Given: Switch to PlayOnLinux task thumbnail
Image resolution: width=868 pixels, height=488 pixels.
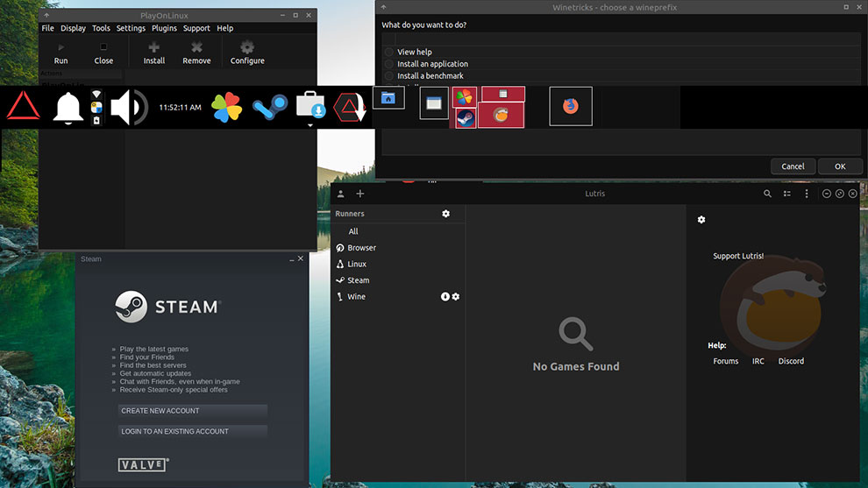Looking at the screenshot, I should (x=464, y=97).
